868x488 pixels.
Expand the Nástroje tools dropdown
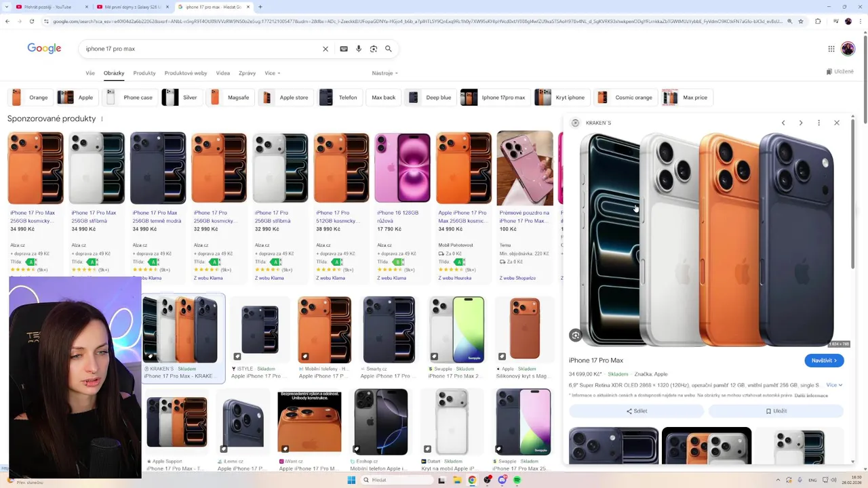[384, 73]
